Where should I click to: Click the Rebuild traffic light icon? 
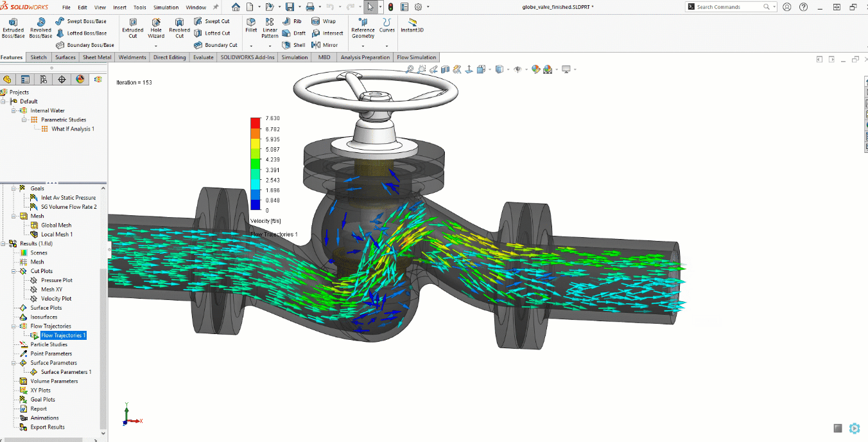390,7
